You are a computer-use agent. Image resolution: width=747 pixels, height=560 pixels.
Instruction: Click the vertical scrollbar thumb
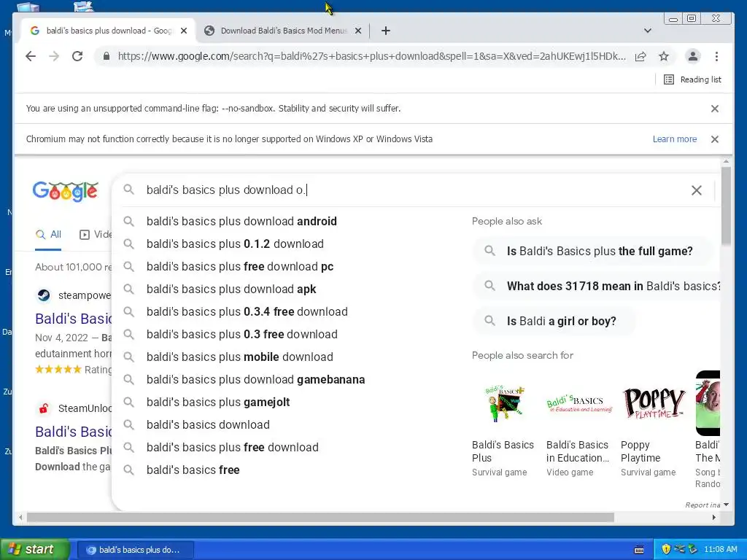[726, 206]
